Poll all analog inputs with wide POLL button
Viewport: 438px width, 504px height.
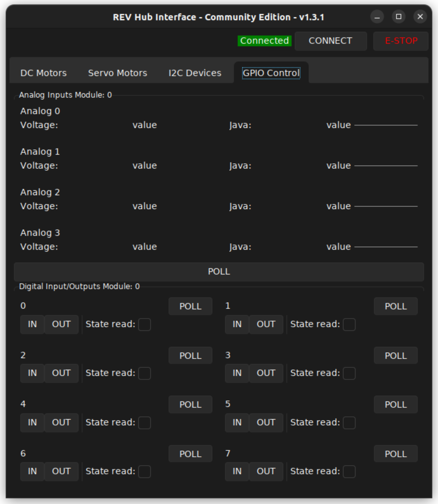[x=219, y=272]
